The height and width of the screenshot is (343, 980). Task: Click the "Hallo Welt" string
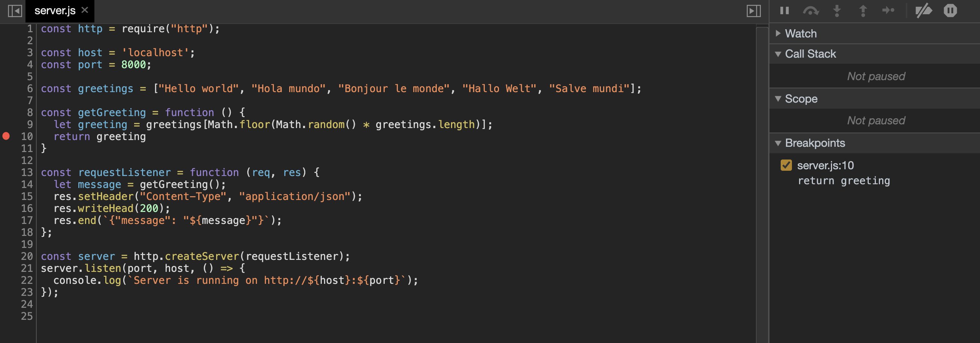499,89
